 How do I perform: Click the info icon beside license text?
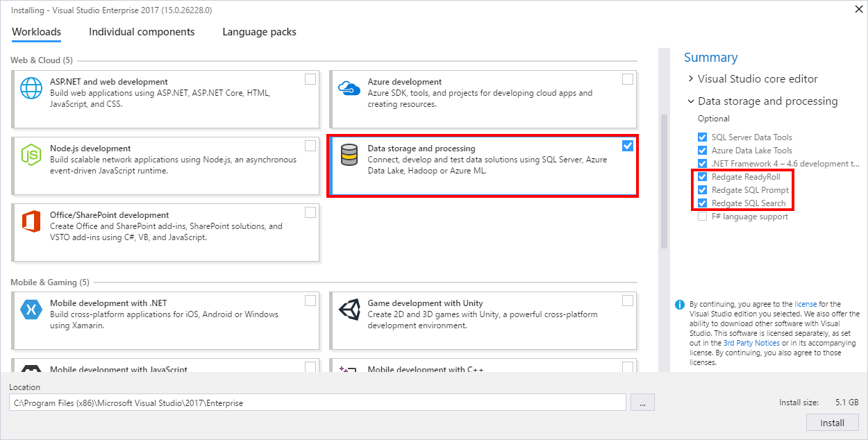click(680, 305)
